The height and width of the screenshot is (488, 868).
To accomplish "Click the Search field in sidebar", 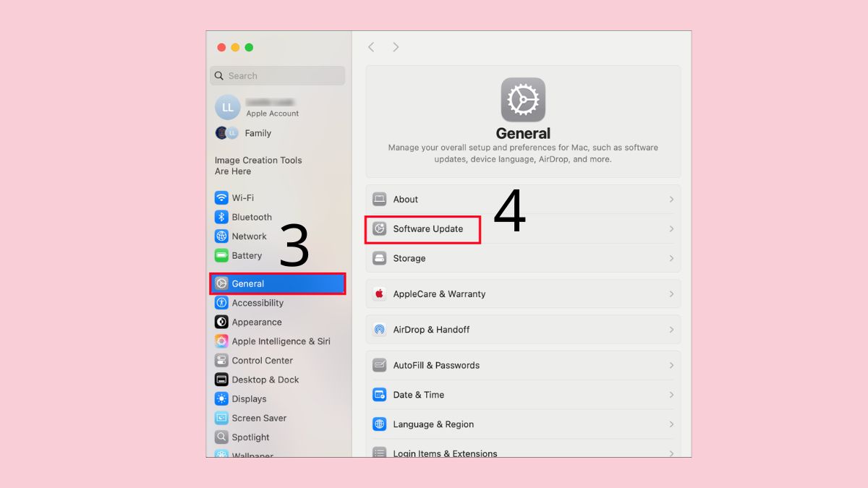I will pos(278,76).
